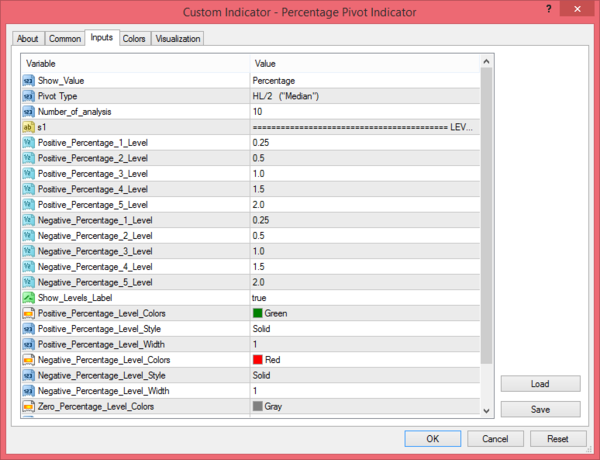Image resolution: width=600 pixels, height=460 pixels.
Task: Edit Negative_Percentage_4_Level value 1.5
Action: click(365, 267)
